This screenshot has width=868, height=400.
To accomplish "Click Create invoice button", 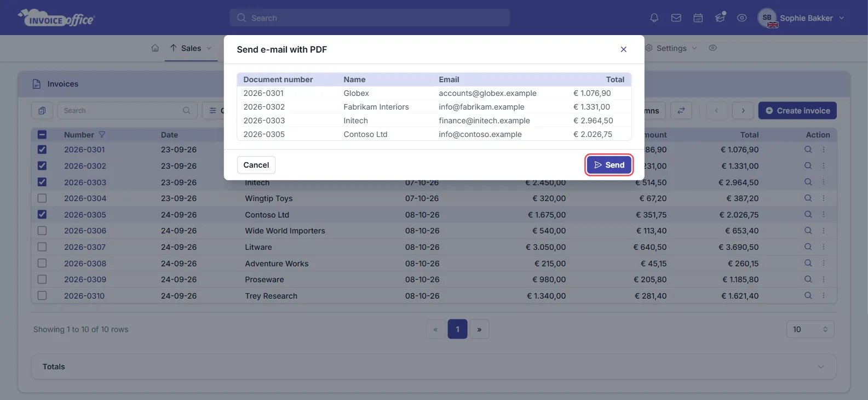I will point(797,111).
